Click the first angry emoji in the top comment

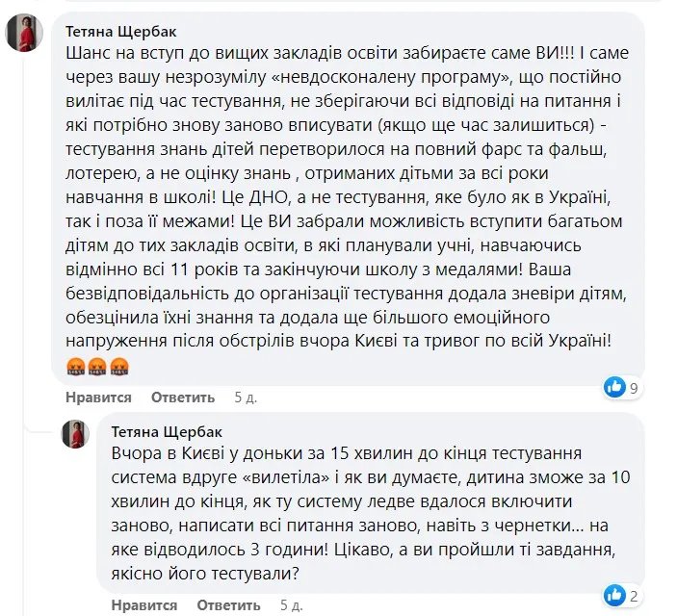point(74,367)
